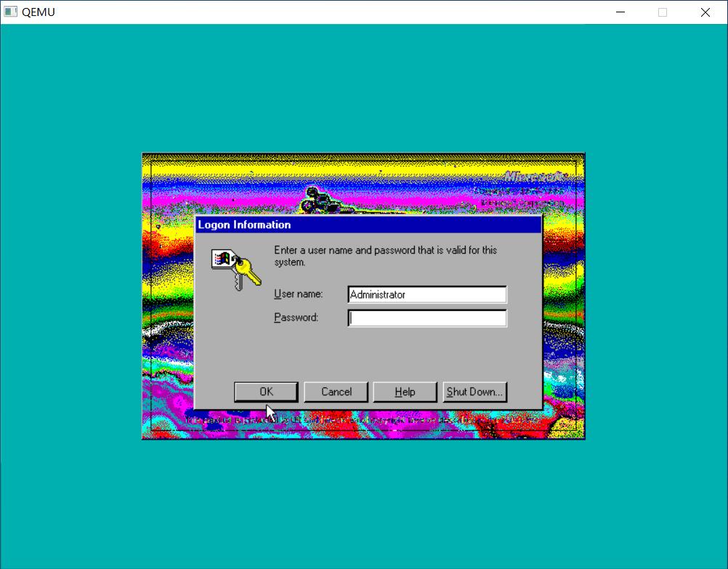This screenshot has width=728, height=569.
Task: Close the QEMU window
Action: click(x=705, y=12)
